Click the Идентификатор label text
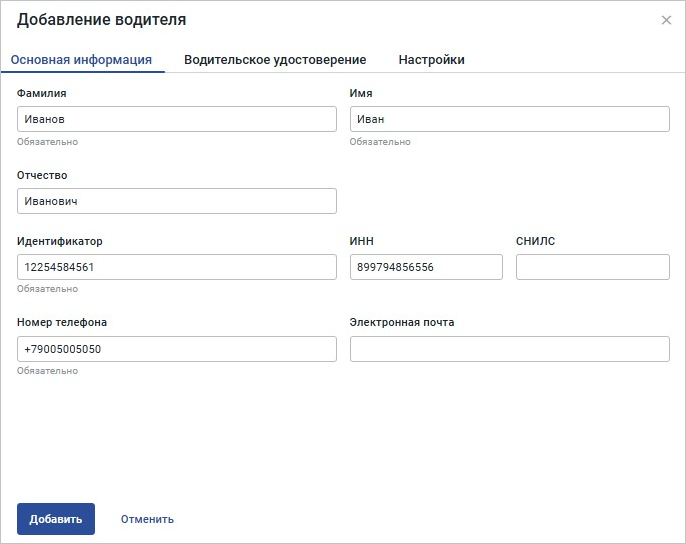The height and width of the screenshot is (544, 686). (x=60, y=241)
